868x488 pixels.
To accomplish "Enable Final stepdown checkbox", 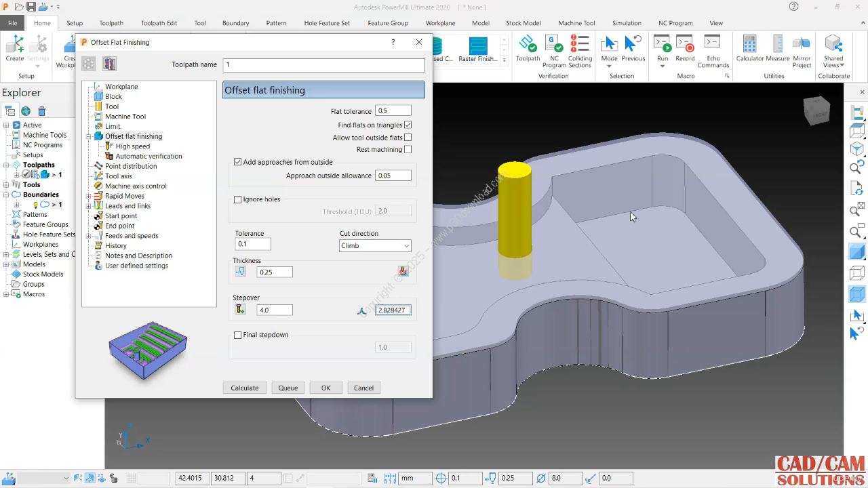I will coord(237,335).
